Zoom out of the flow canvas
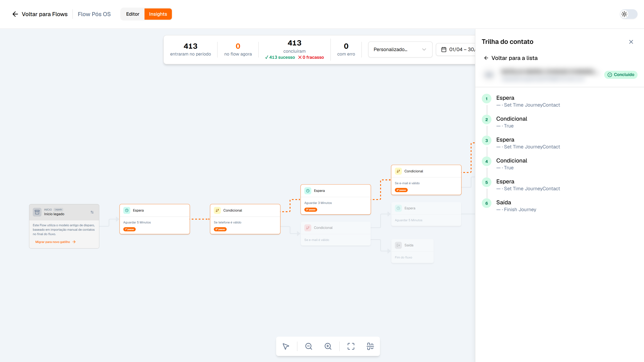Image resolution: width=644 pixels, height=362 pixels. (x=309, y=346)
